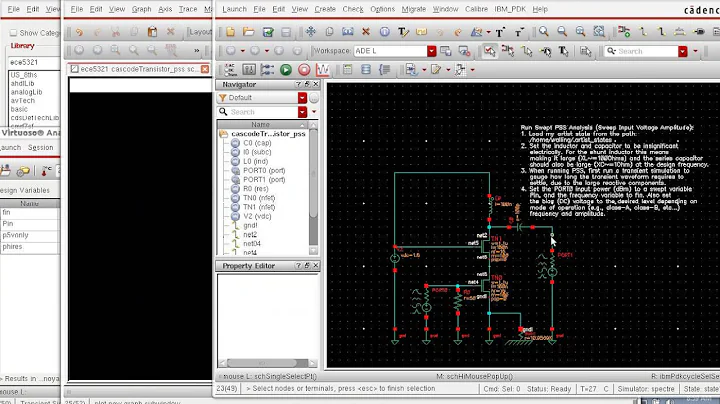720x404 pixels.
Task: Open the Navigator Search field dropdown arrow
Action: coord(302,112)
